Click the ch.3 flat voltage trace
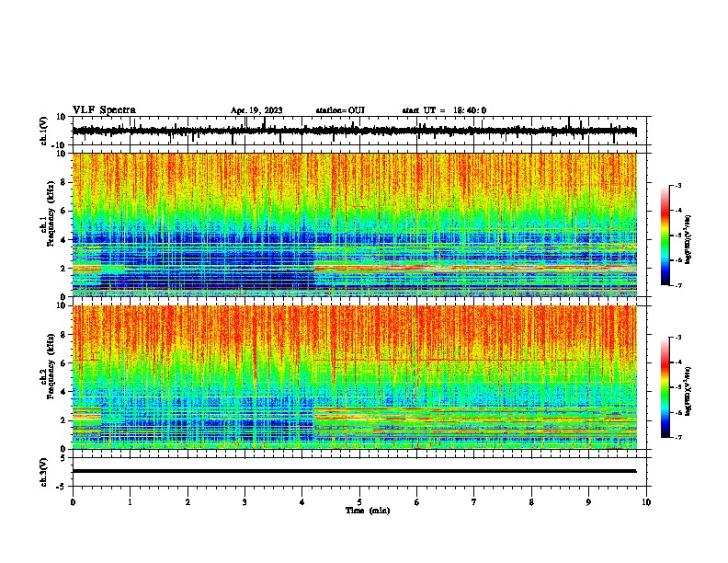This screenshot has width=728, height=563. [354, 471]
